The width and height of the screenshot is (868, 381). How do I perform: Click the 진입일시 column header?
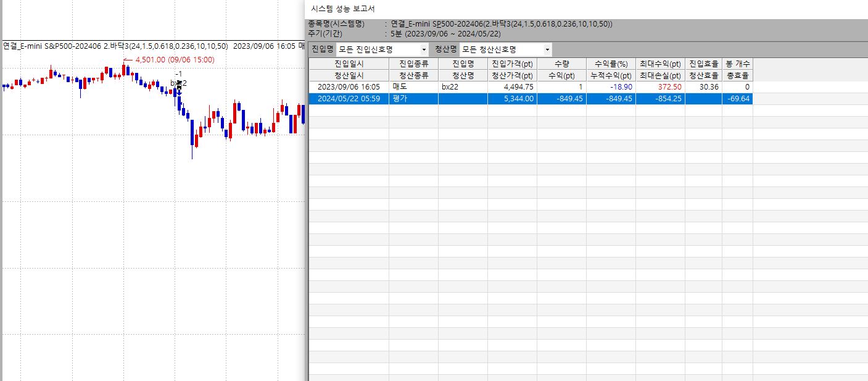point(349,64)
